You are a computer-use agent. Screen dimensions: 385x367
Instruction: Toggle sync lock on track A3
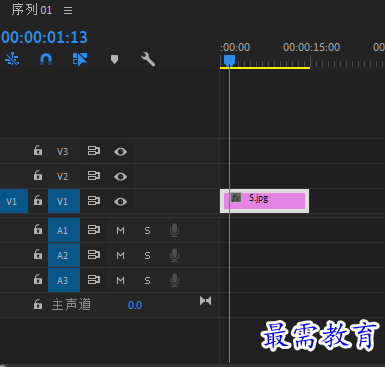94,280
